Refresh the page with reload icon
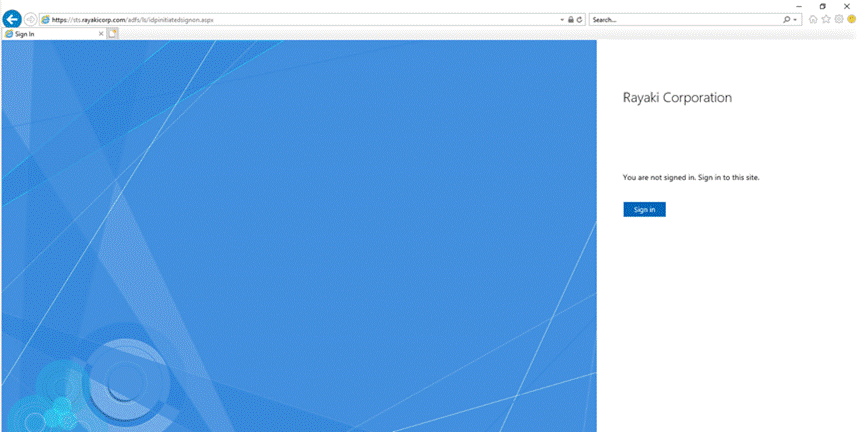Viewport: 858px width, 432px height. 579,20
